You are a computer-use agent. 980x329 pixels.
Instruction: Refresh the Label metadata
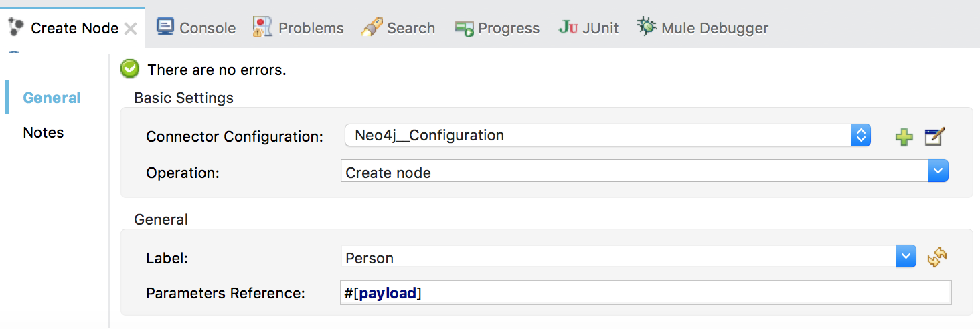pyautogui.click(x=937, y=257)
